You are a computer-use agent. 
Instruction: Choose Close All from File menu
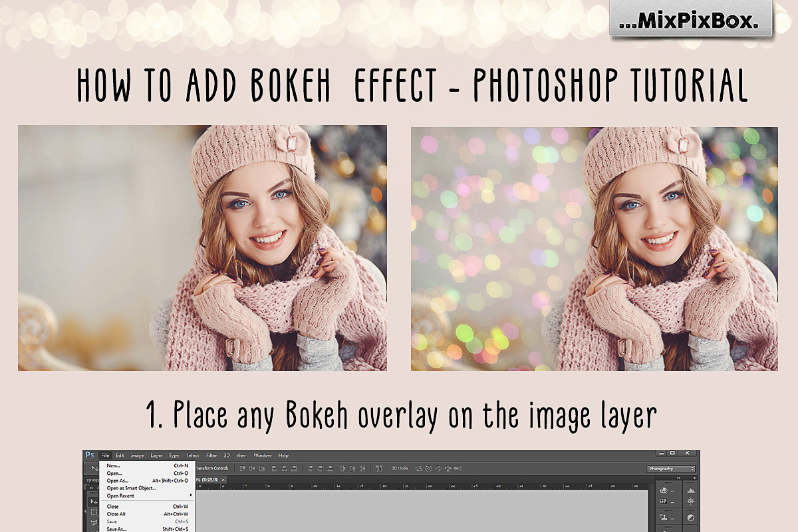click(x=147, y=514)
